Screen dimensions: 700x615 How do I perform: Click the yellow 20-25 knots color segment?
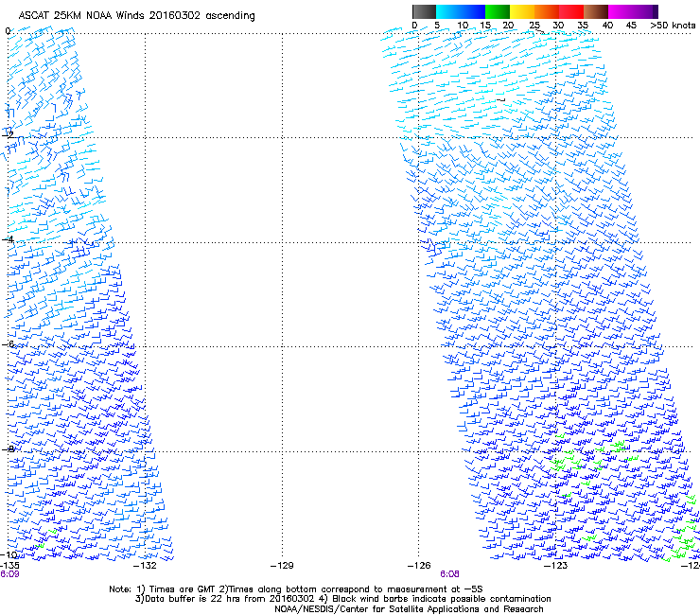[522, 11]
